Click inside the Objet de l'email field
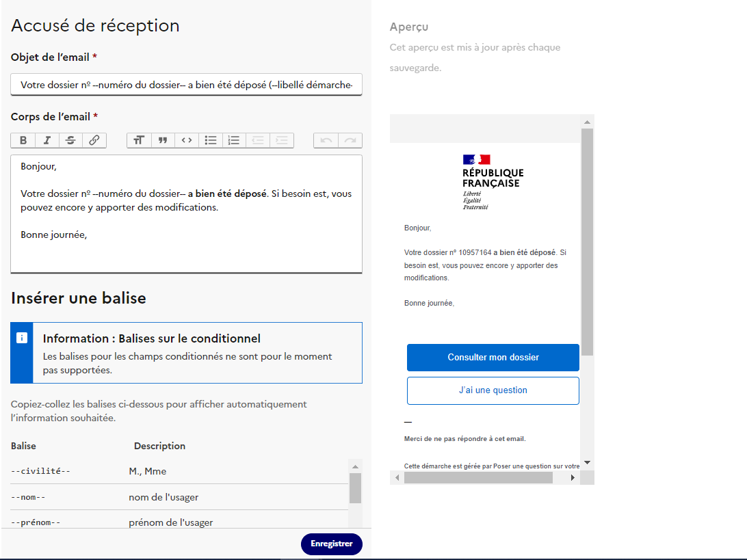This screenshot has height=560, width=747. (x=186, y=85)
